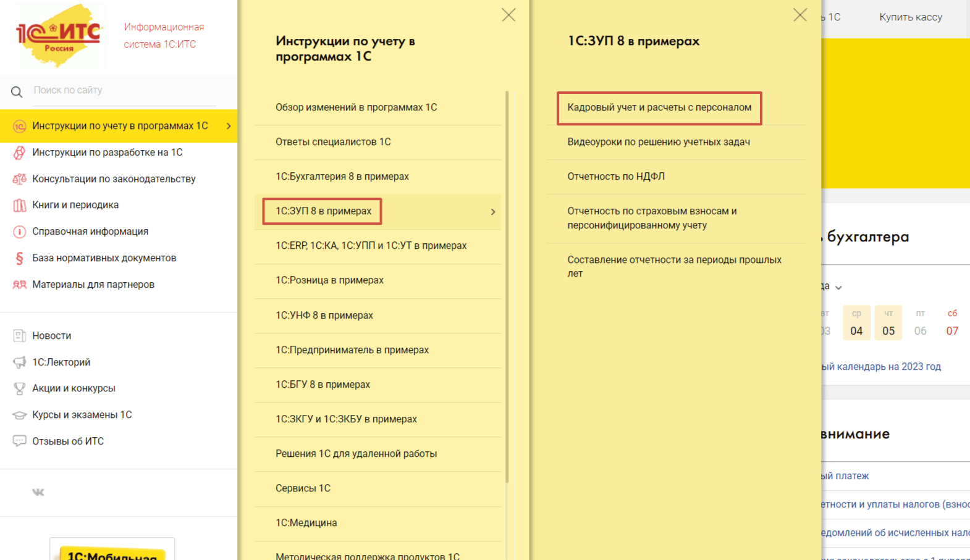The width and height of the screenshot is (970, 560).
Task: Open Материалы для партнеров section
Action: point(93,285)
